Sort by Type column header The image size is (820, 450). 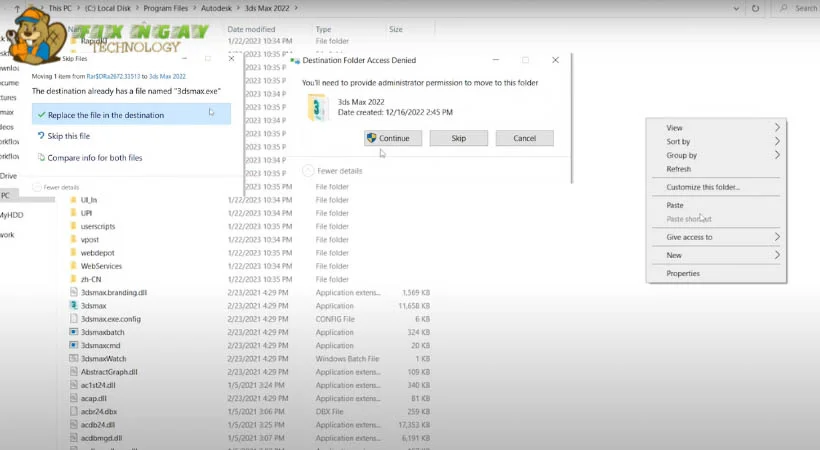click(323, 29)
